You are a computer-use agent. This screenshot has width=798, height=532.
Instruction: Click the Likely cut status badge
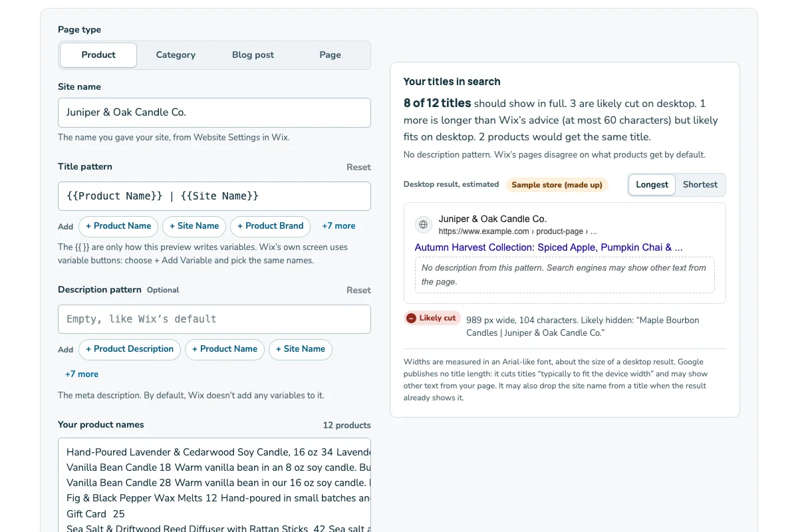click(432, 318)
